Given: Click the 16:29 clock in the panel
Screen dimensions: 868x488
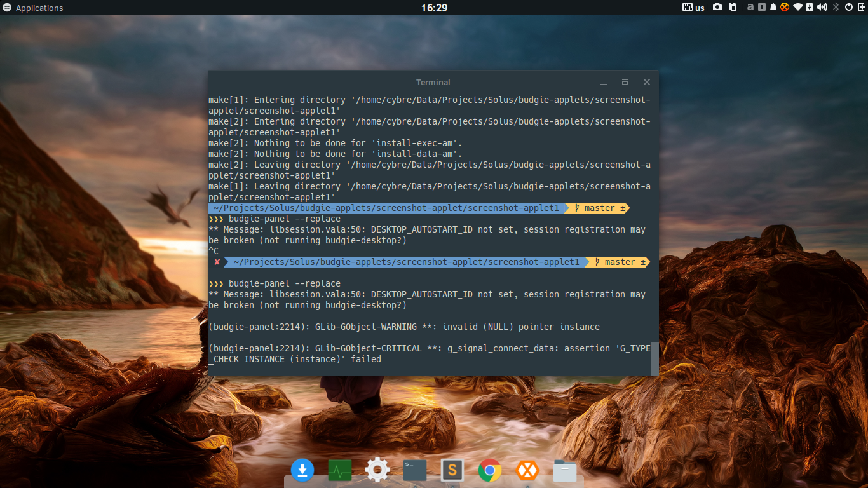Looking at the screenshot, I should 434,8.
